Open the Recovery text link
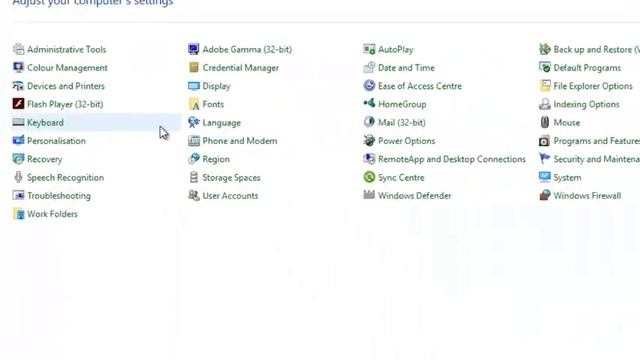Screen dimensions: 640x360 point(44,159)
